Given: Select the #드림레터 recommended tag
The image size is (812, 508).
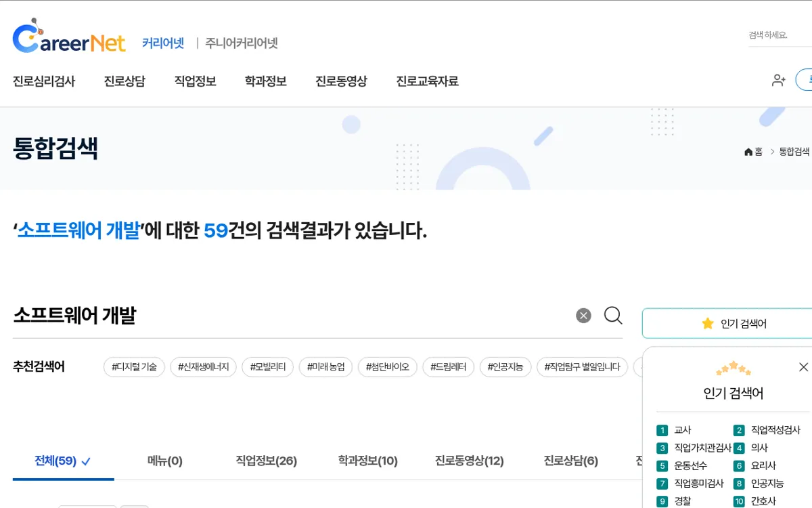Looking at the screenshot, I should tap(448, 367).
